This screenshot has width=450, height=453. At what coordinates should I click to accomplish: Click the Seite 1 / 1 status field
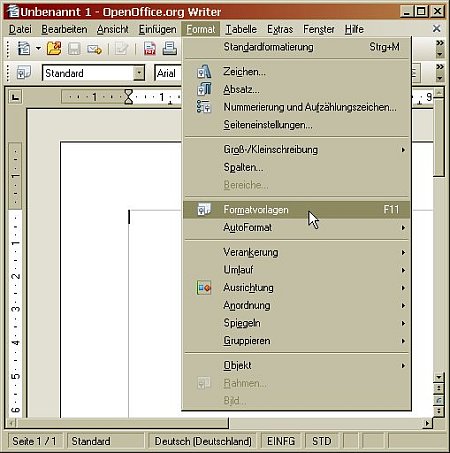[x=35, y=441]
